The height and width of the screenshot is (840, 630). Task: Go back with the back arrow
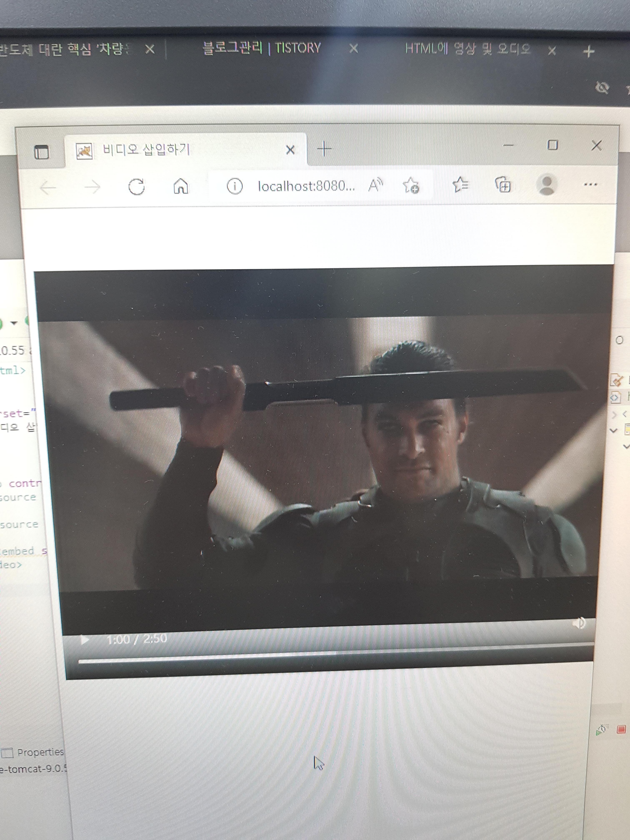click(x=48, y=187)
